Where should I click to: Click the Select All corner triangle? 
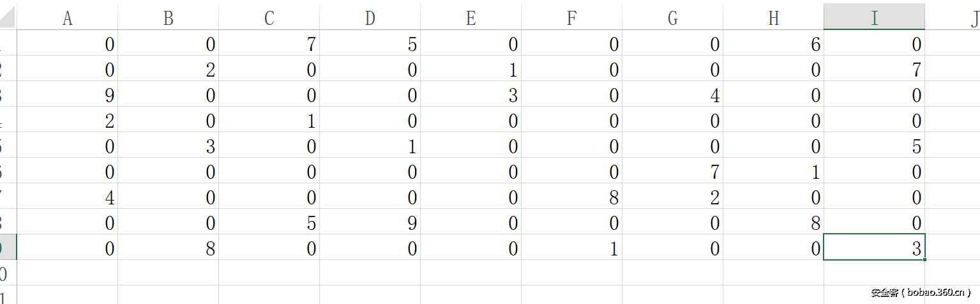pyautogui.click(x=8, y=19)
